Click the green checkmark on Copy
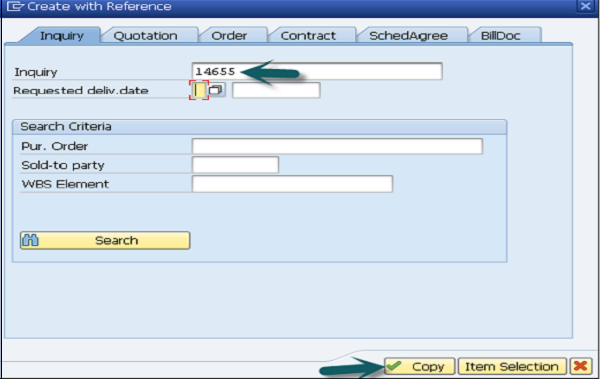The height and width of the screenshot is (379, 600). 394,366
